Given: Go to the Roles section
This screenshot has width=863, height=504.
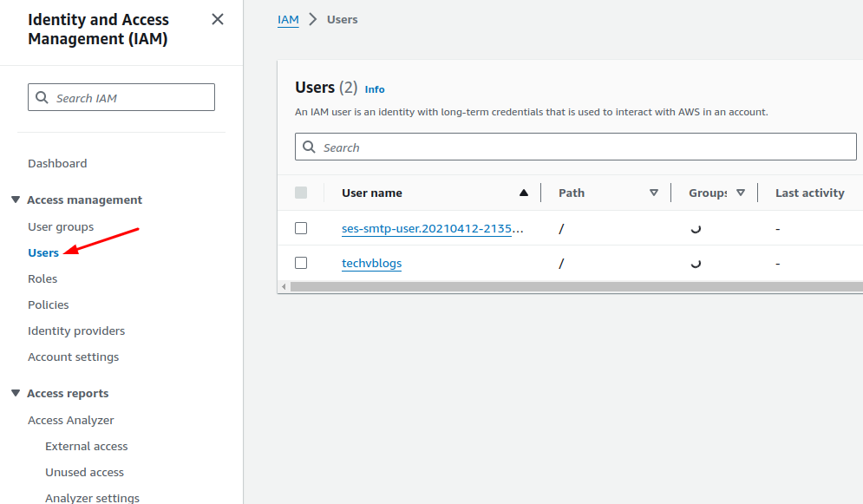Looking at the screenshot, I should pyautogui.click(x=42, y=278).
